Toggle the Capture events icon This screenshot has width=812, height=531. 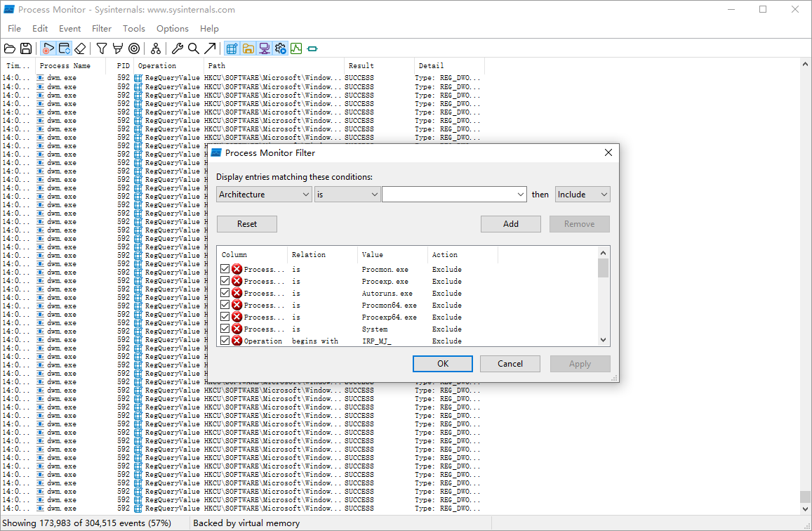coord(48,48)
